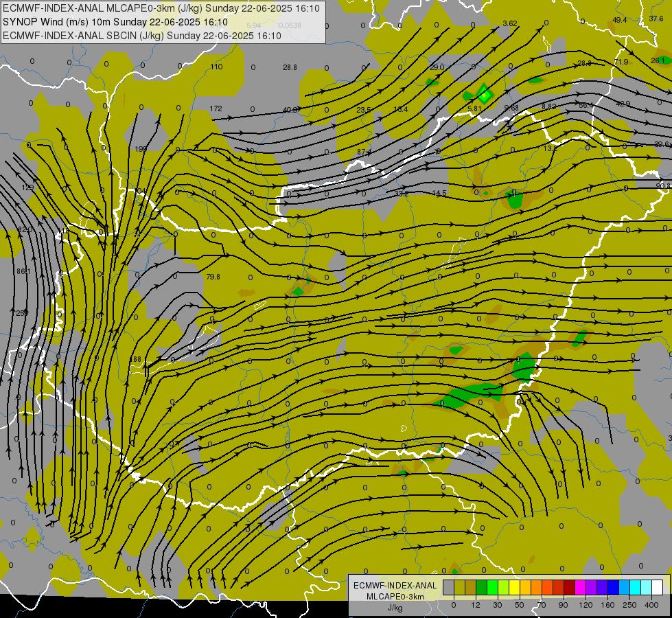The width and height of the screenshot is (672, 618).
Task: Click the legend scale value 250
Action: [629, 605]
